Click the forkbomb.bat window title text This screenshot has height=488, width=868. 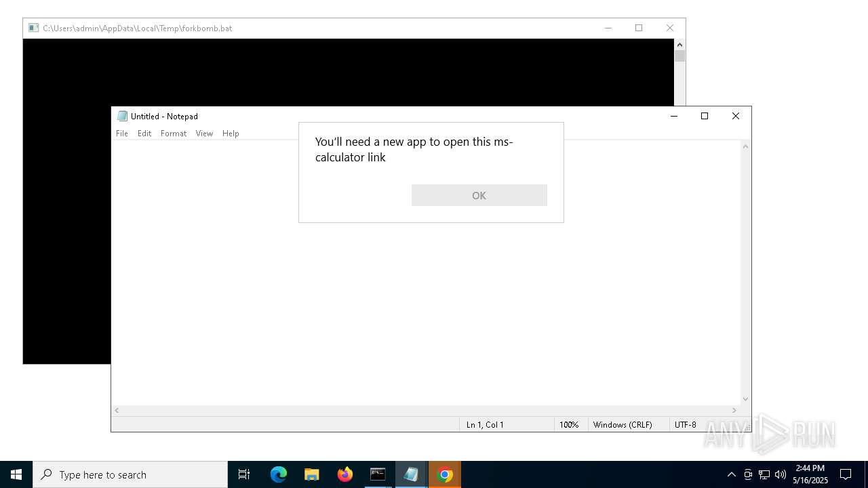click(x=137, y=28)
